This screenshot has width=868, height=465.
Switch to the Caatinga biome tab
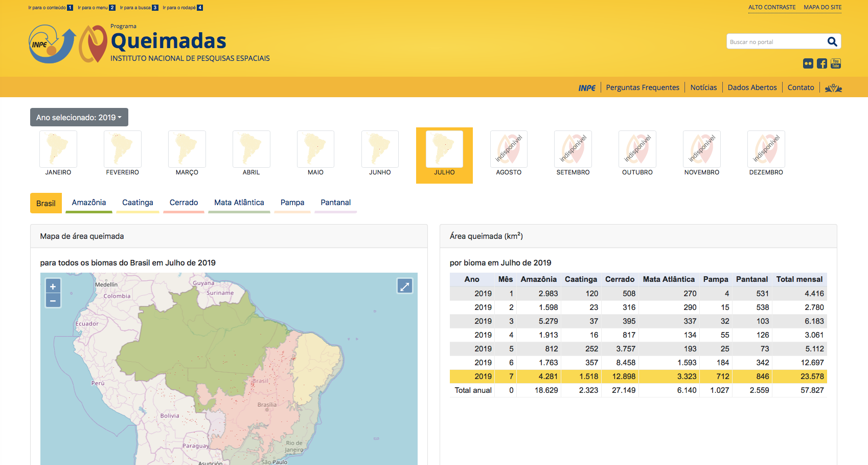pos(138,203)
